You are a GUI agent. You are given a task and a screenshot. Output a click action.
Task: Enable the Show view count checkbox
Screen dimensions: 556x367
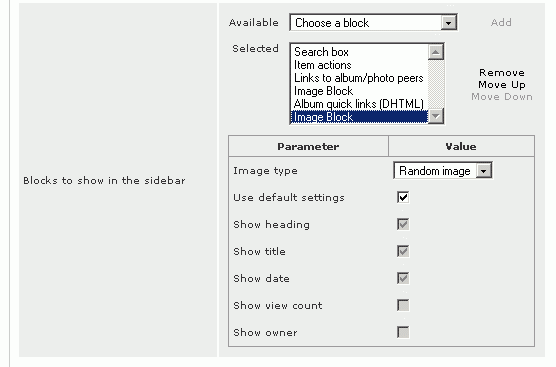click(x=403, y=305)
